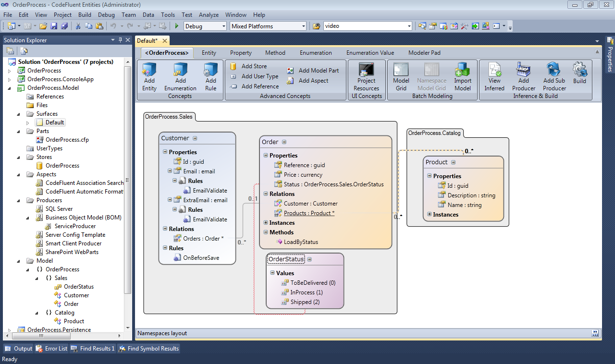This screenshot has width=615, height=364.
Task: Open the Output panel tab
Action: pos(19,349)
